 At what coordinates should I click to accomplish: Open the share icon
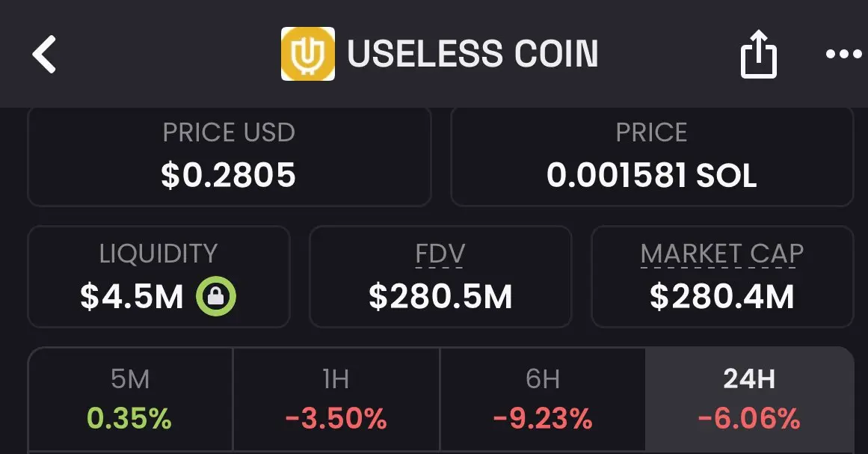click(x=758, y=55)
